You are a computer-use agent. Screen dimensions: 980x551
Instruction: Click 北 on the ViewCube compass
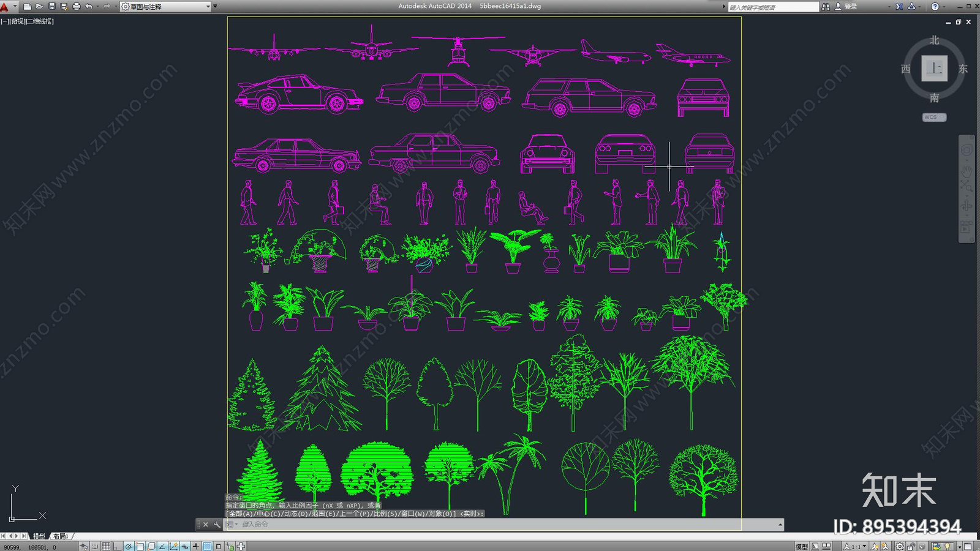pyautogui.click(x=934, y=40)
